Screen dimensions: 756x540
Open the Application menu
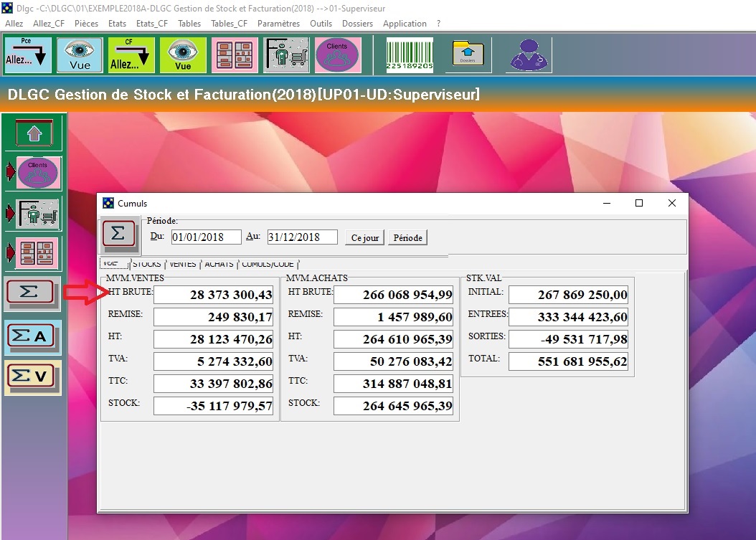tap(405, 24)
